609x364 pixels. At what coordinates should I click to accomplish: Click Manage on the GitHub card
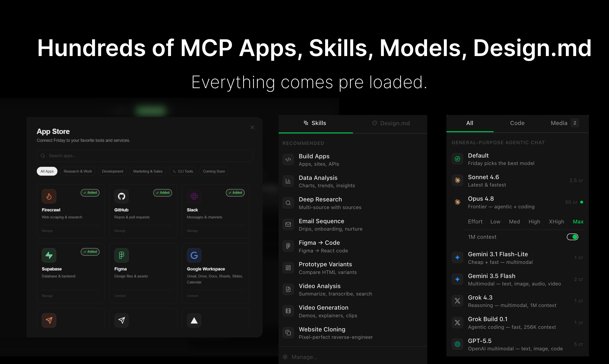(x=120, y=231)
